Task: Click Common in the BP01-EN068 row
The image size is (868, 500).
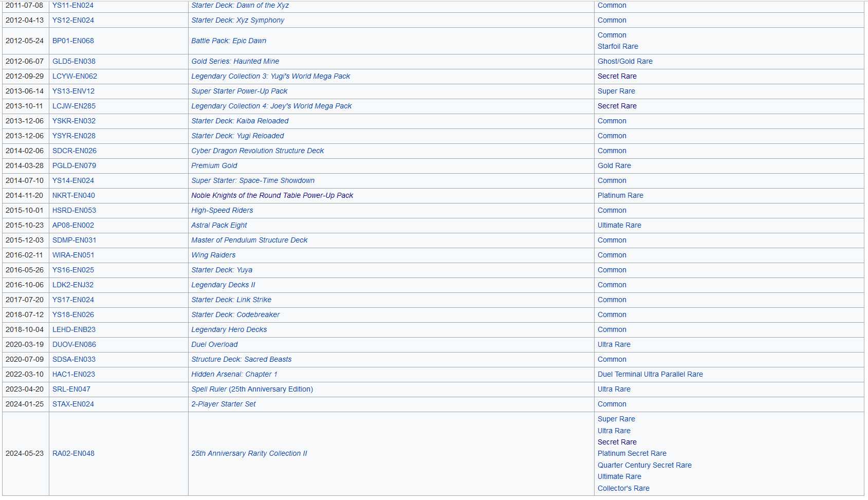Action: pyautogui.click(x=612, y=35)
